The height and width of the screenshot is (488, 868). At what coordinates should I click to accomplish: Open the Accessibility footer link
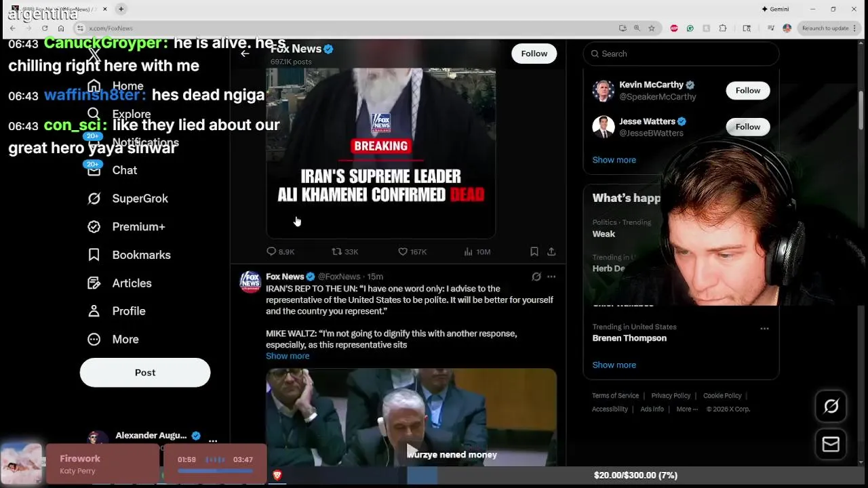(610, 409)
